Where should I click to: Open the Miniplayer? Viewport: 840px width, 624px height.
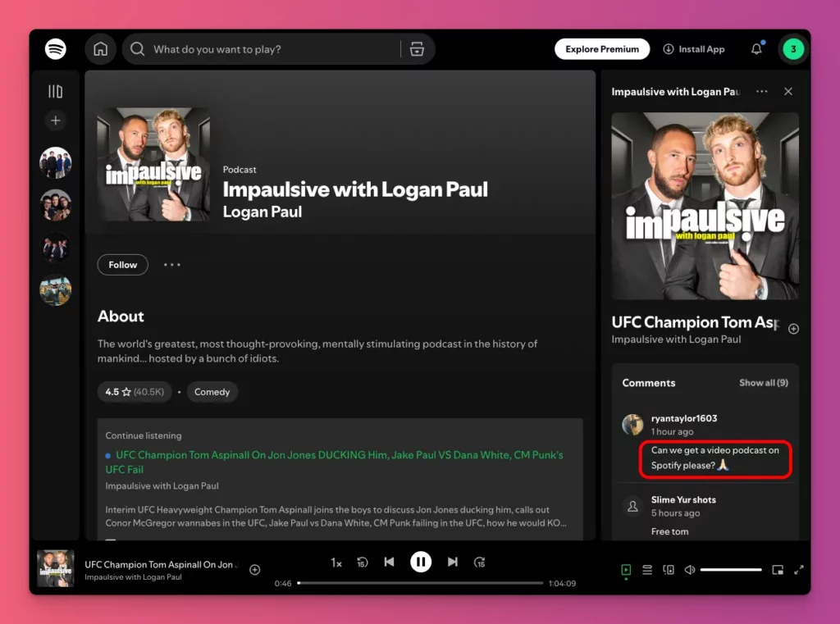(x=777, y=569)
